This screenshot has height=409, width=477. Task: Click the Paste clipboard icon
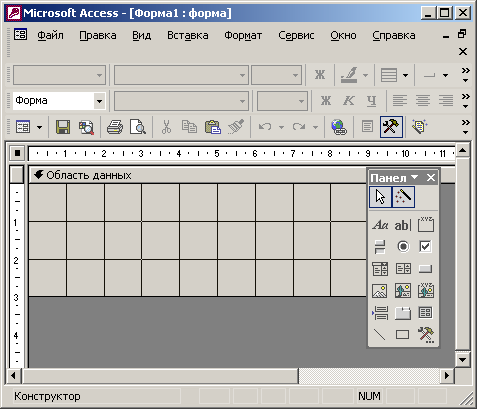213,127
